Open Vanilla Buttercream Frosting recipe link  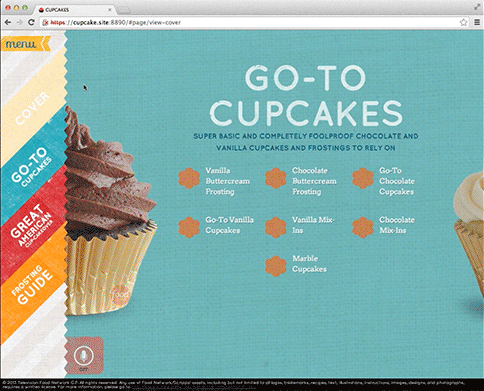pos(227,181)
